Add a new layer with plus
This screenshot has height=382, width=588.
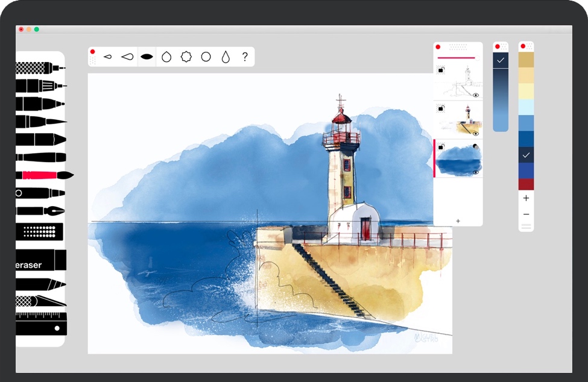458,221
